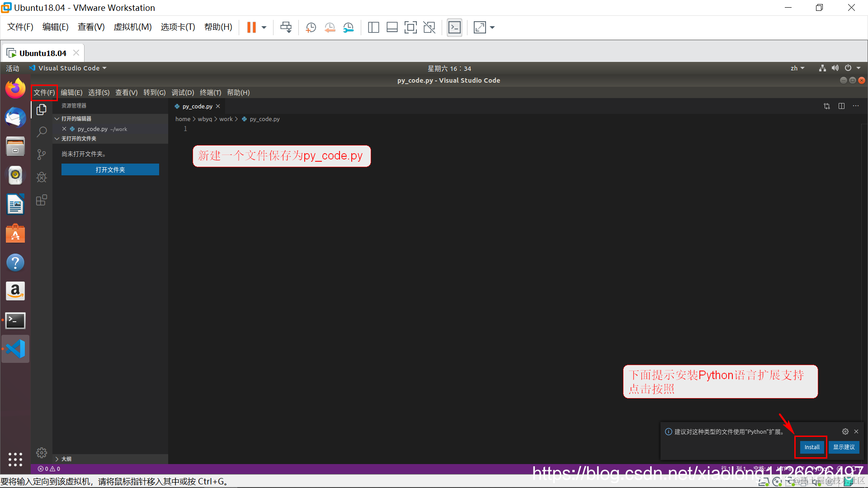
Task: Expand the 大纲 outline section
Action: (x=66, y=459)
